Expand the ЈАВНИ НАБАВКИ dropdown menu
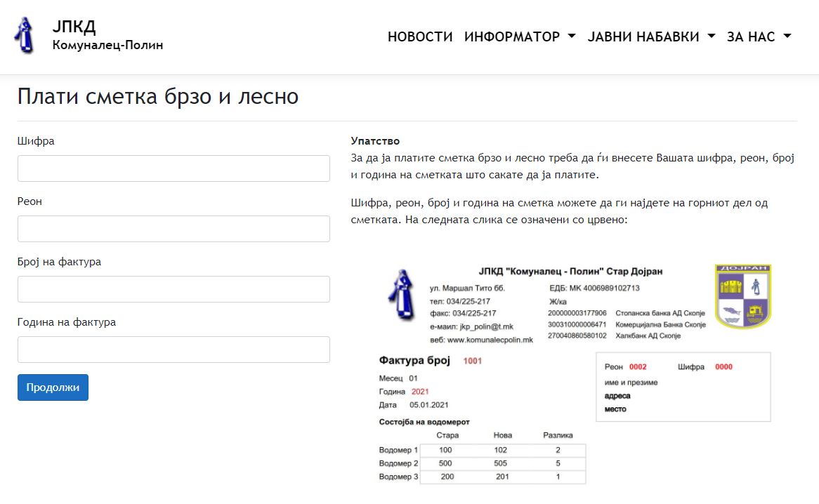 coord(651,37)
